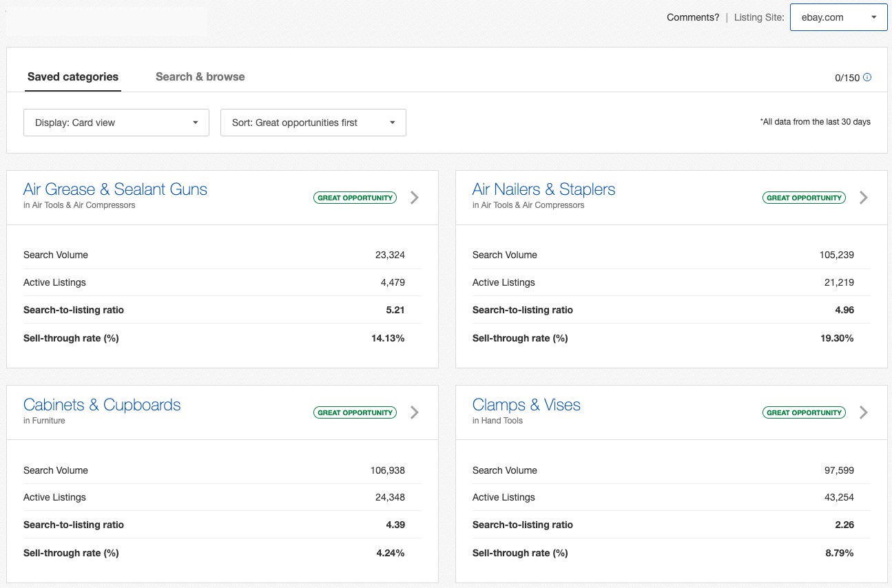The height and width of the screenshot is (588, 892).
Task: Click the search-to-listing ratio 4.96
Action: pos(844,310)
